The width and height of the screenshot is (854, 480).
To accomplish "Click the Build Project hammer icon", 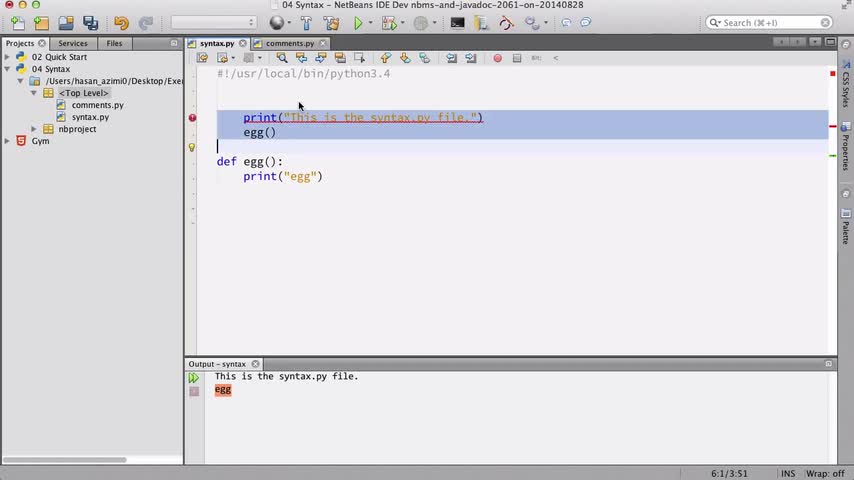I will click(x=306, y=23).
